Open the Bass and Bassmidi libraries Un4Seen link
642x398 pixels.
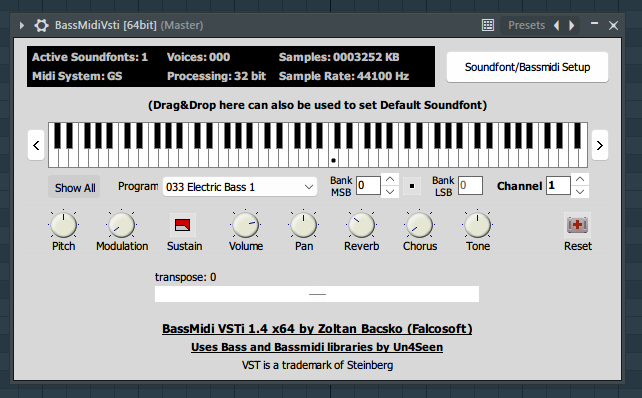click(x=317, y=347)
